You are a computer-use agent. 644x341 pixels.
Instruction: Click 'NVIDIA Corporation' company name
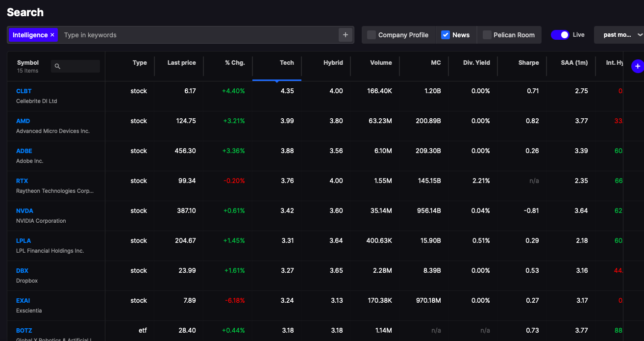coord(41,221)
